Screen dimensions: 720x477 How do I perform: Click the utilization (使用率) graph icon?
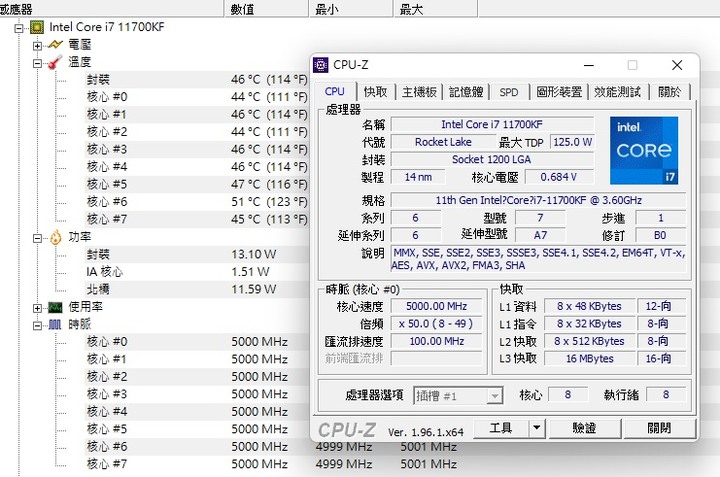55,307
